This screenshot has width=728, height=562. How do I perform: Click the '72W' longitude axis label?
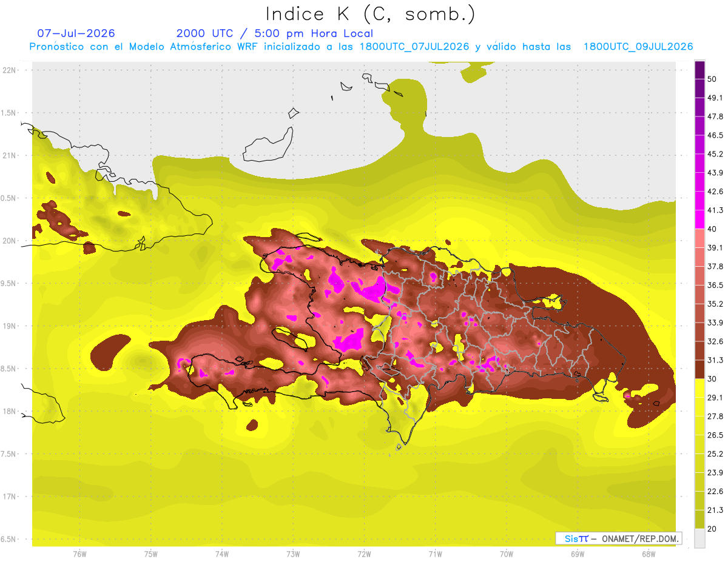click(364, 554)
